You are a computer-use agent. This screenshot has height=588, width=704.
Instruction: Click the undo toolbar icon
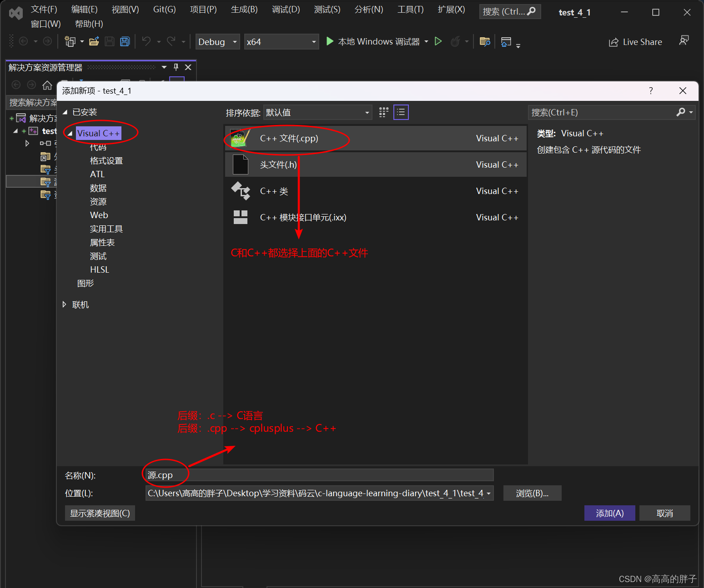(x=146, y=41)
